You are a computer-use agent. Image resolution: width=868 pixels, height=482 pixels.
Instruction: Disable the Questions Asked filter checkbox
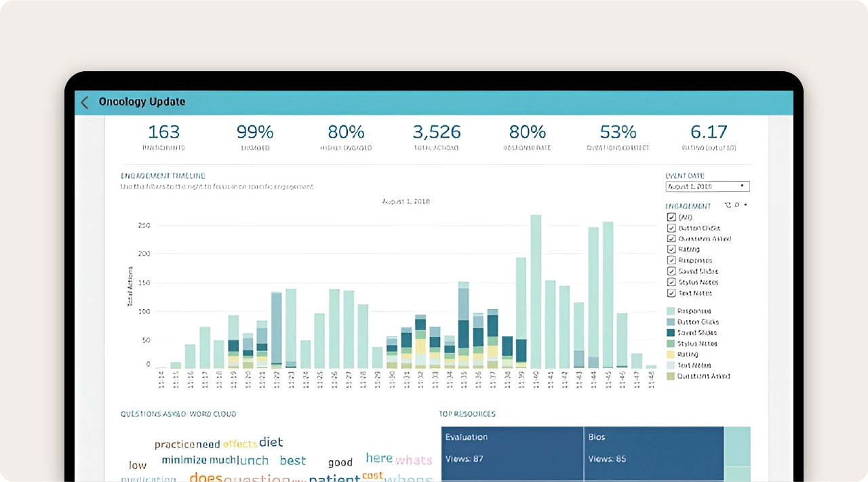pos(671,239)
